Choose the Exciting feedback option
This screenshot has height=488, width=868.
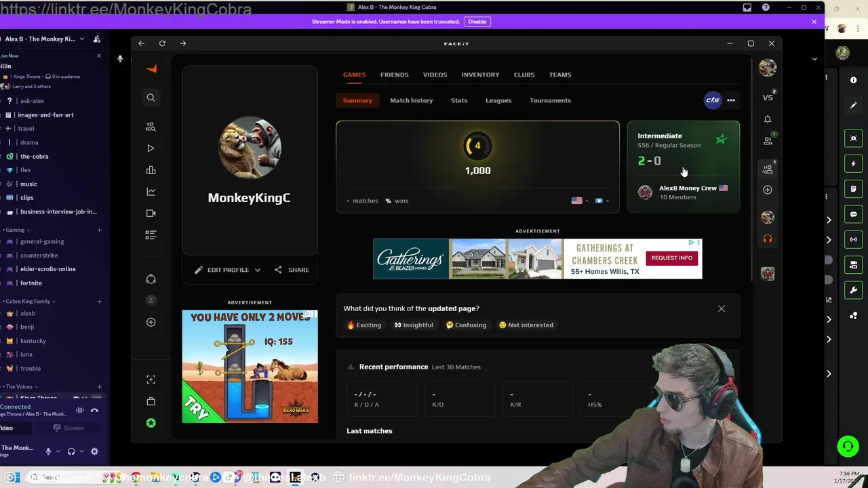click(364, 325)
